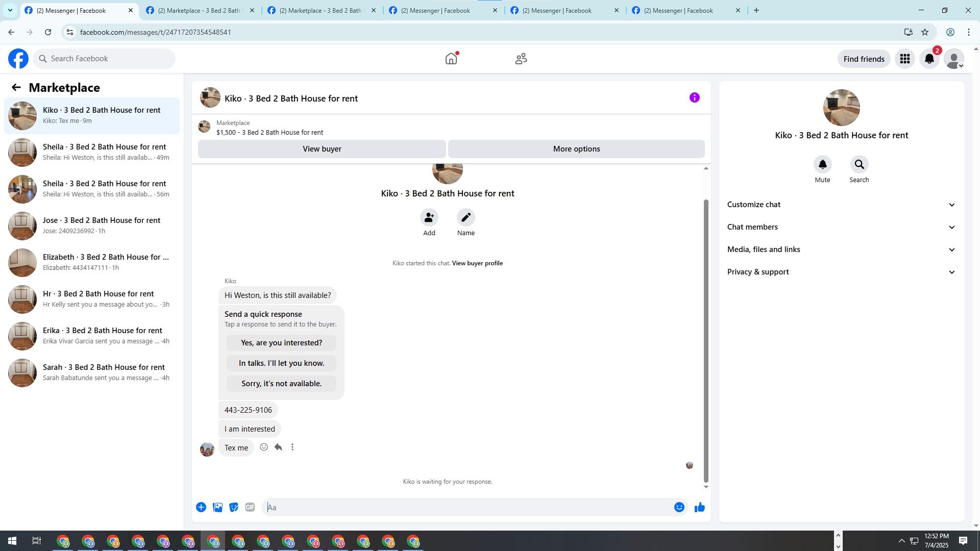Toggle the purple conversation info icon
Screen dimensions: 980x551
[694, 97]
